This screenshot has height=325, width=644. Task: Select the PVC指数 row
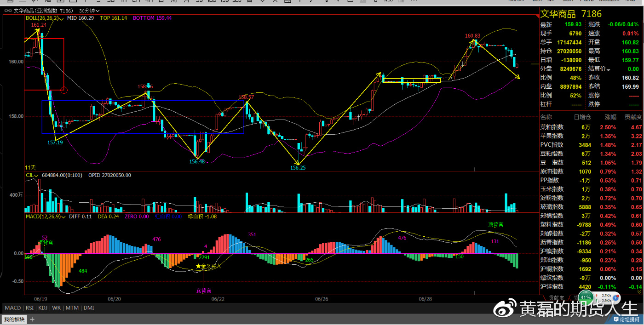pos(591,145)
